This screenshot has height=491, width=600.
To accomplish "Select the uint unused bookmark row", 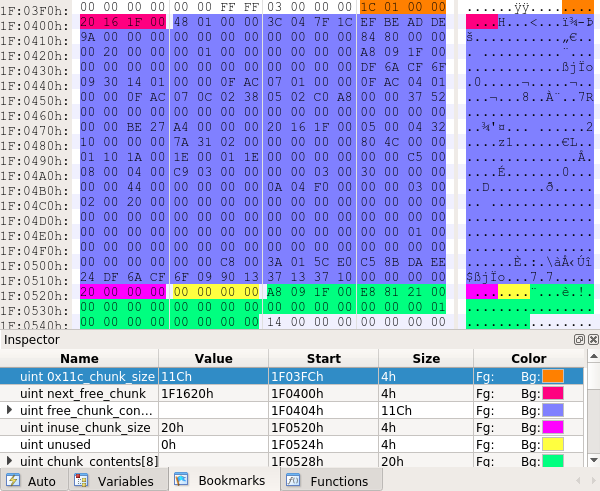I will (x=292, y=444).
